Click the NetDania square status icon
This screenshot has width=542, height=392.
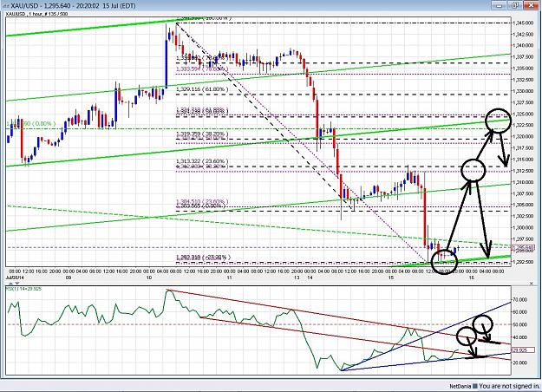475,386
